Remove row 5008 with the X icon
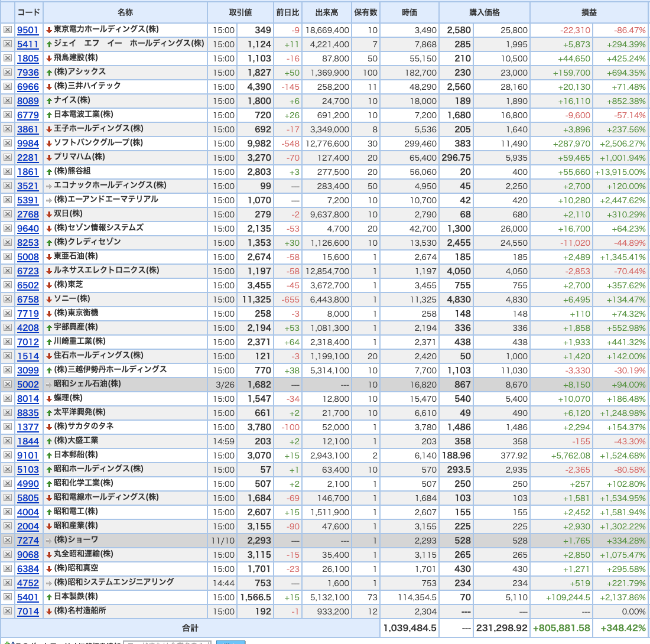Viewport: 650px width, 644px height. (8, 256)
